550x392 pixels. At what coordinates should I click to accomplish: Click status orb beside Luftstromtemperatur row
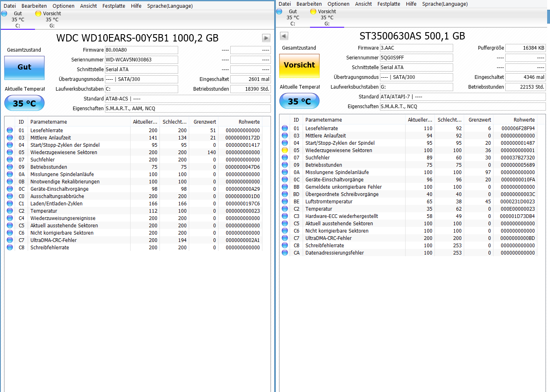point(285,201)
